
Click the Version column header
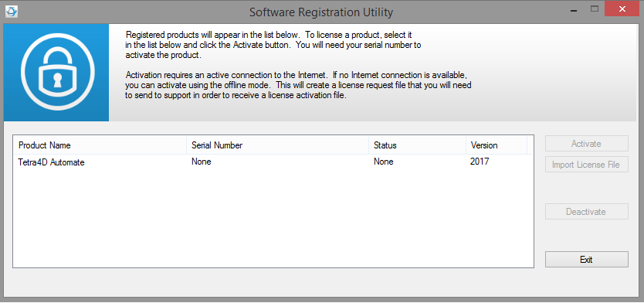point(497,145)
